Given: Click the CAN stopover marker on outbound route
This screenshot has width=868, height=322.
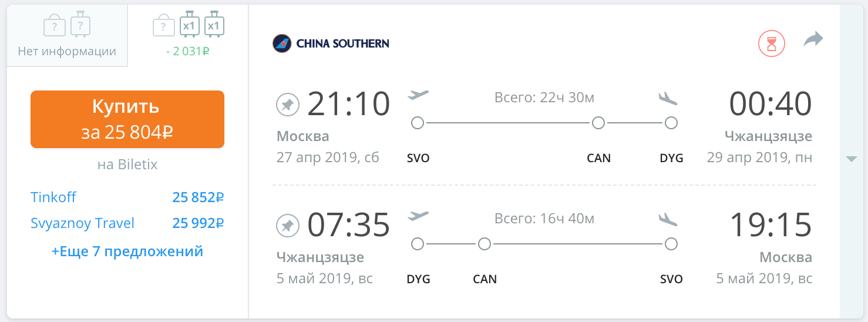Looking at the screenshot, I should point(598,123).
